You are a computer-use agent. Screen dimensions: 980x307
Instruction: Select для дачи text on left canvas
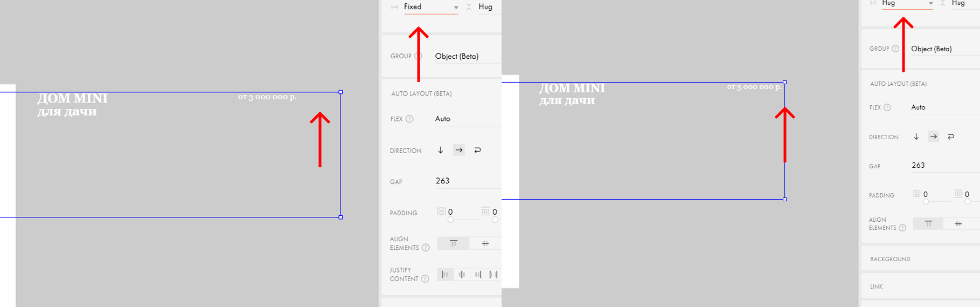[x=67, y=112]
